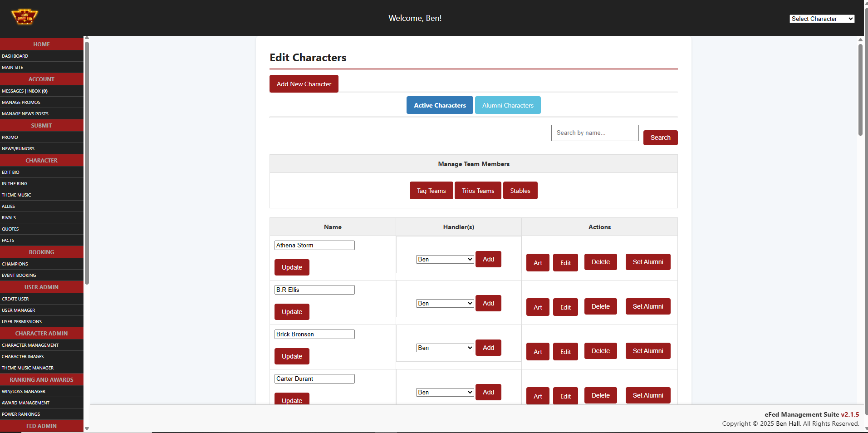Focus the Search by name field
The height and width of the screenshot is (433, 868).
(594, 133)
